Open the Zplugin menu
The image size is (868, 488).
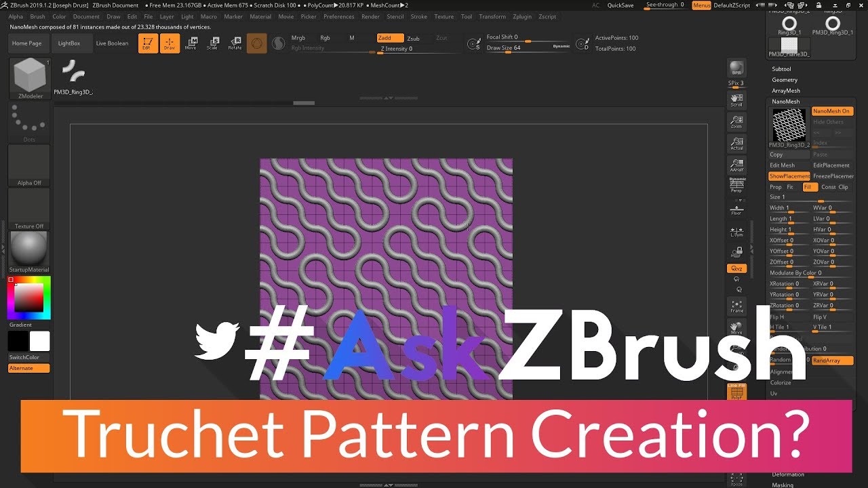pos(522,16)
